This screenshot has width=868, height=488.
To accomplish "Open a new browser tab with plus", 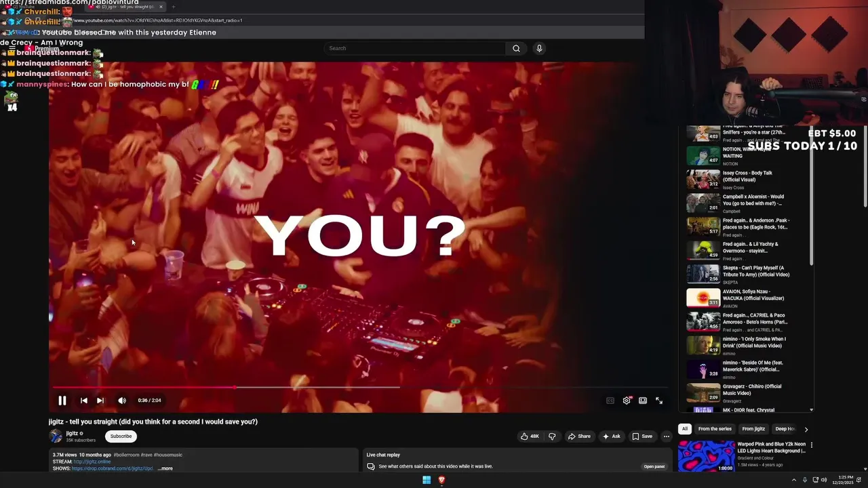I will (x=173, y=7).
